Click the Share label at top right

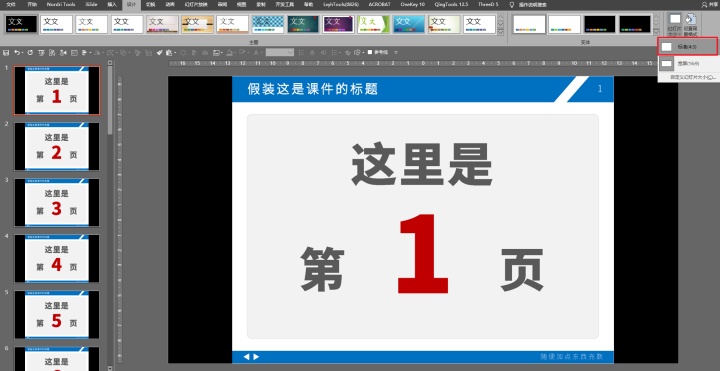point(714,4)
